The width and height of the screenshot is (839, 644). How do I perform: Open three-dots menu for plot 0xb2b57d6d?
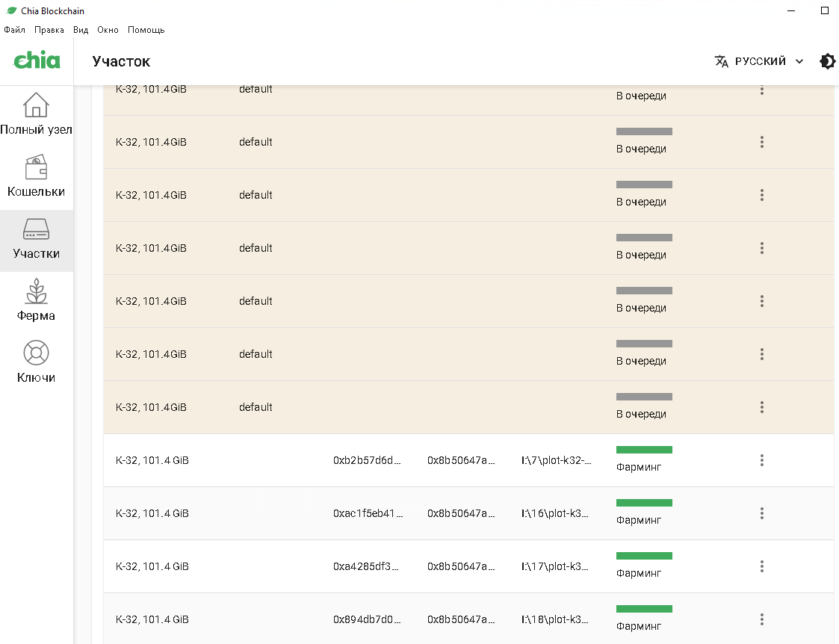[x=762, y=460]
